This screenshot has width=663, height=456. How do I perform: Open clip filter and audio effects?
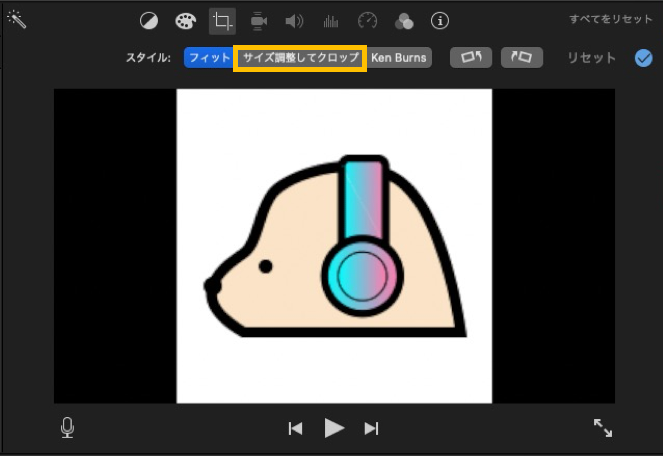[404, 21]
